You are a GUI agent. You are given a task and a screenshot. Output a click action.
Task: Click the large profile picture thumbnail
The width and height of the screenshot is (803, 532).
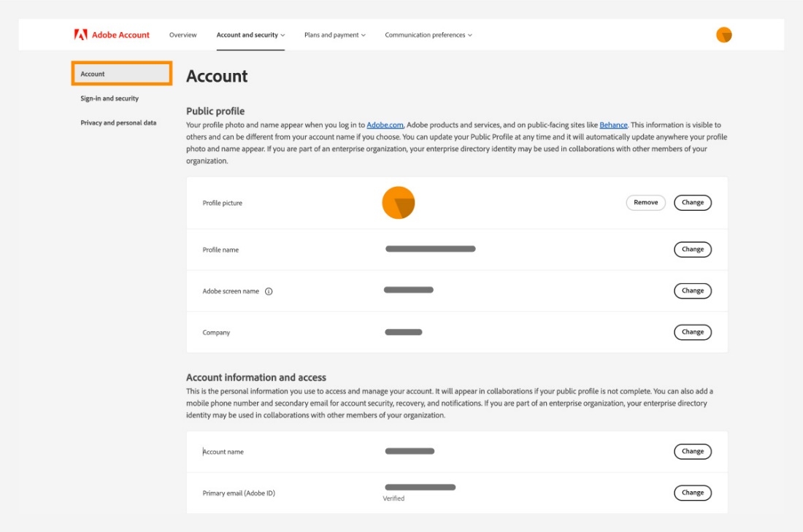398,203
